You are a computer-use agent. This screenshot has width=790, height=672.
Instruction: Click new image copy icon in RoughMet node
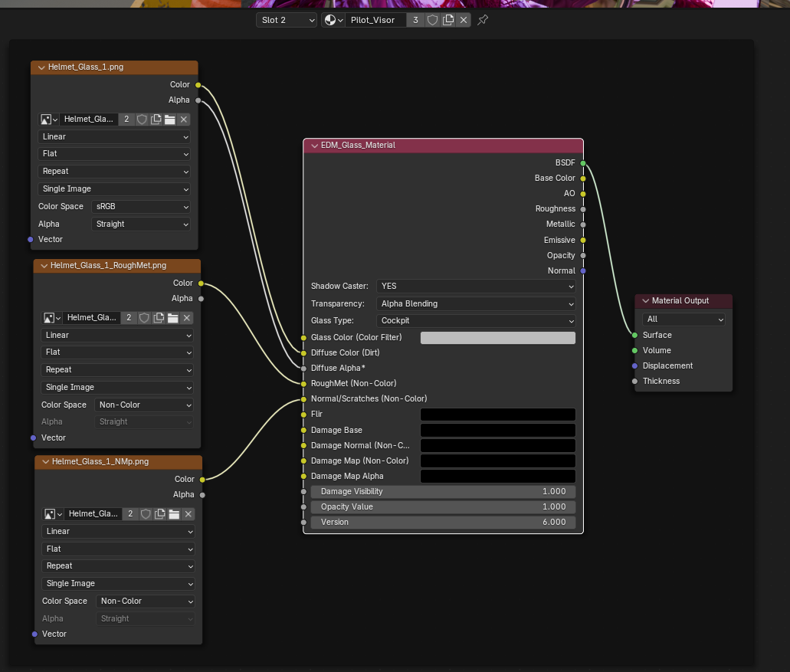point(159,318)
